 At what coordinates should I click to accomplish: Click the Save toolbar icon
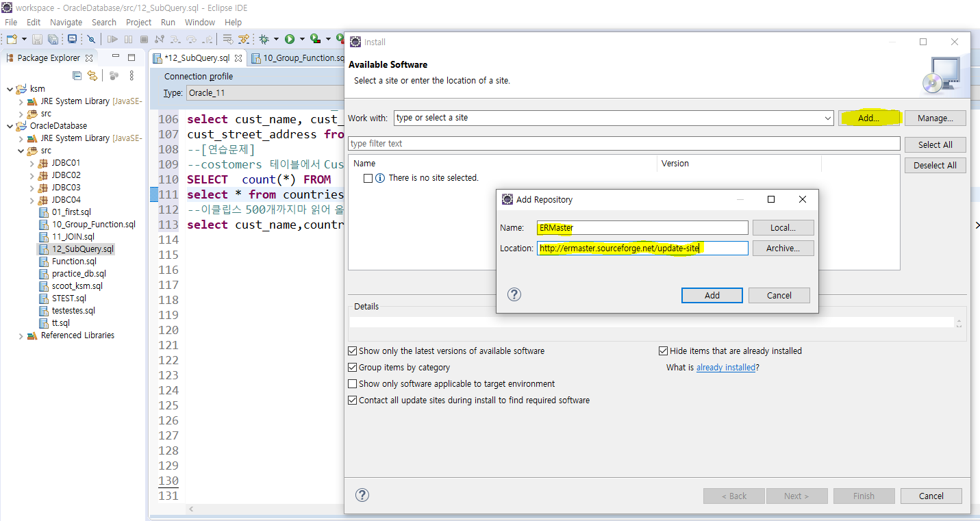tap(37, 40)
